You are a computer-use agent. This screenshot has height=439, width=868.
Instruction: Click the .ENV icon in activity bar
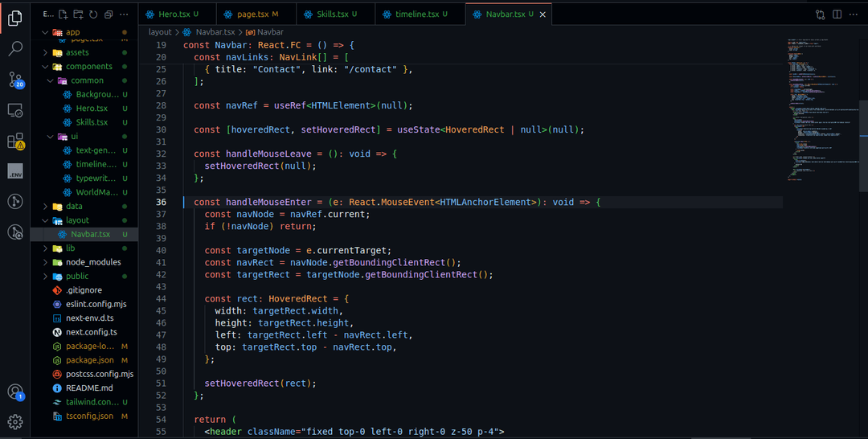click(14, 171)
